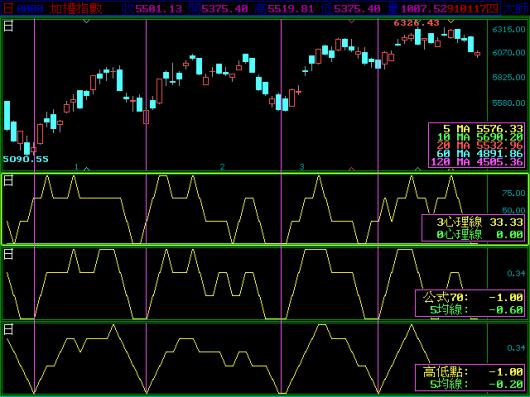Click marker number 3 below candlesticks
Image resolution: width=530 pixels, height=397 pixels.
(302, 167)
